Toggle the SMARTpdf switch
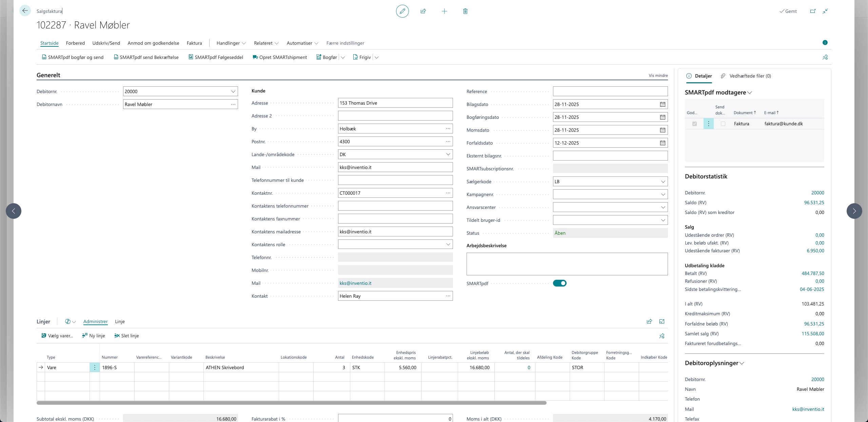The width and height of the screenshot is (868, 422). (559, 283)
